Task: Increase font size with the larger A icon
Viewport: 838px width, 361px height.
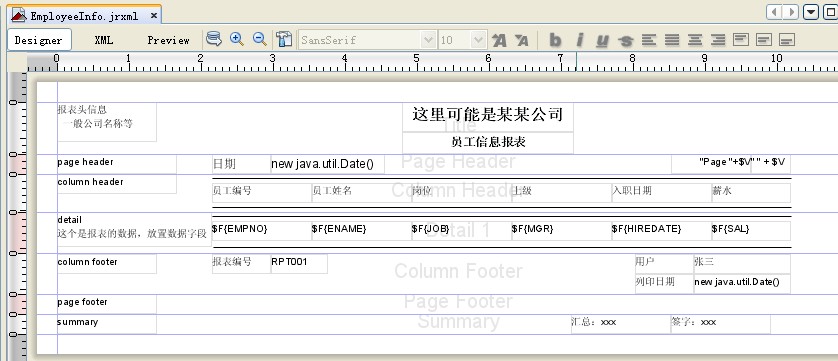Action: pos(499,40)
